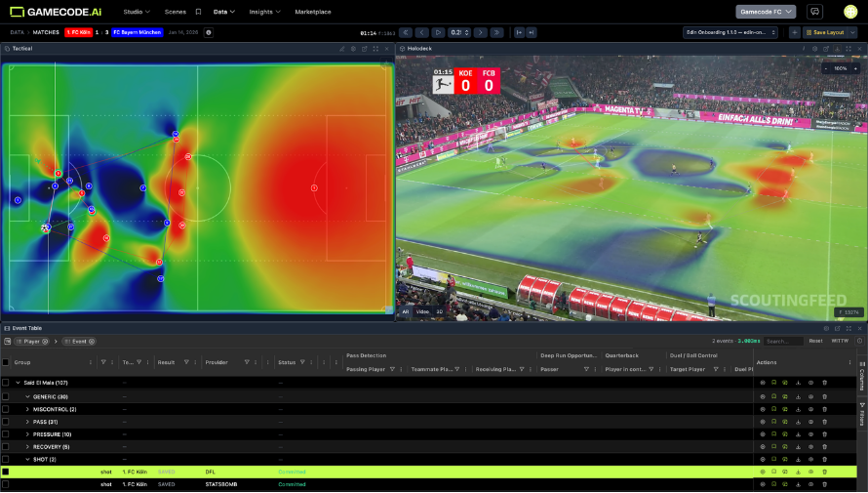Jump forward with the double-right arrow
This screenshot has height=493, width=868.
(x=496, y=32)
